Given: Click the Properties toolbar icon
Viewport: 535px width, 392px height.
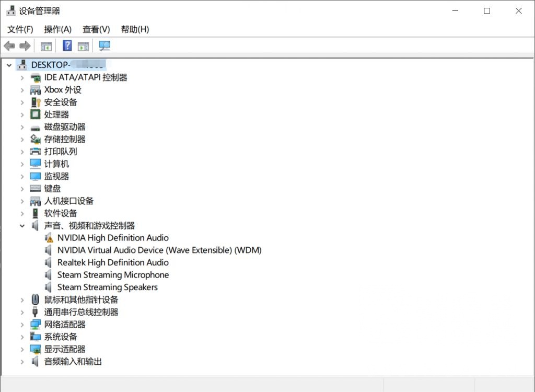Looking at the screenshot, I should point(84,45).
